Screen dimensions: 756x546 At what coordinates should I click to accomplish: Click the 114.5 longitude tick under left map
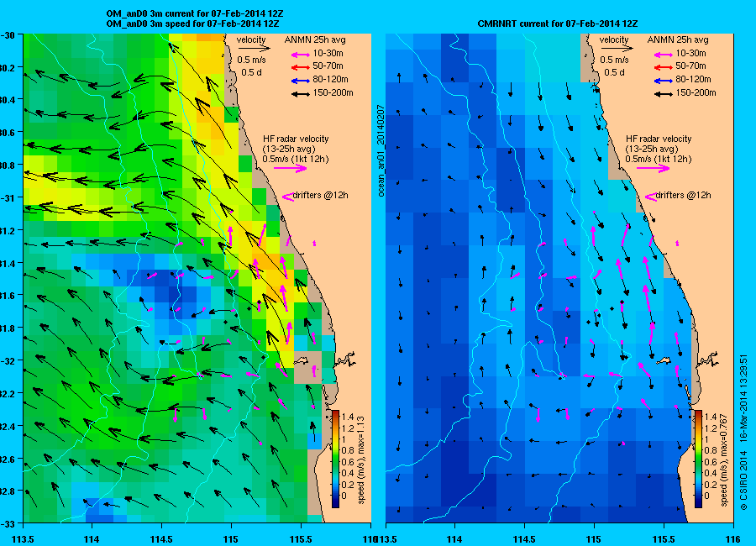(161, 538)
